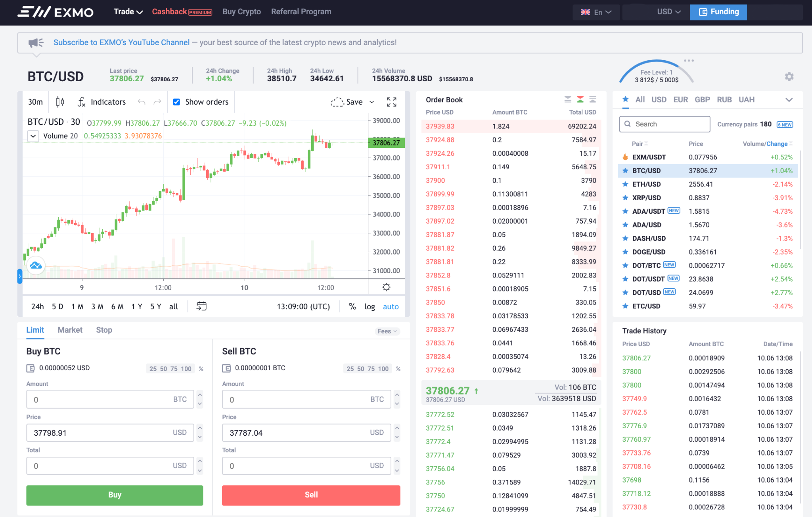Click the Fee Level progress arc

(657, 71)
